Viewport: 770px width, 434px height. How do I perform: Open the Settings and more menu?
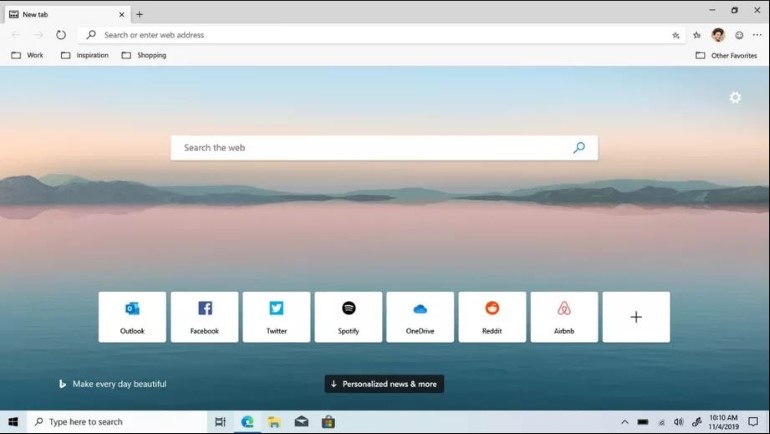(x=757, y=35)
